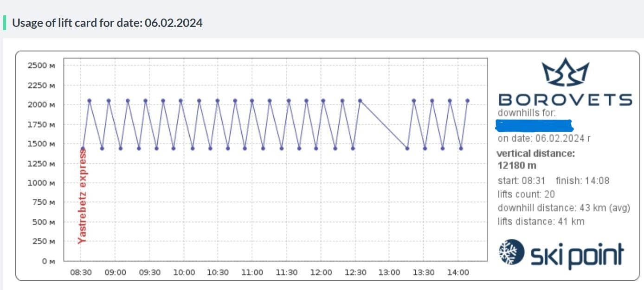Click the blue redacted name bar
The image size is (644, 290).
535,125
